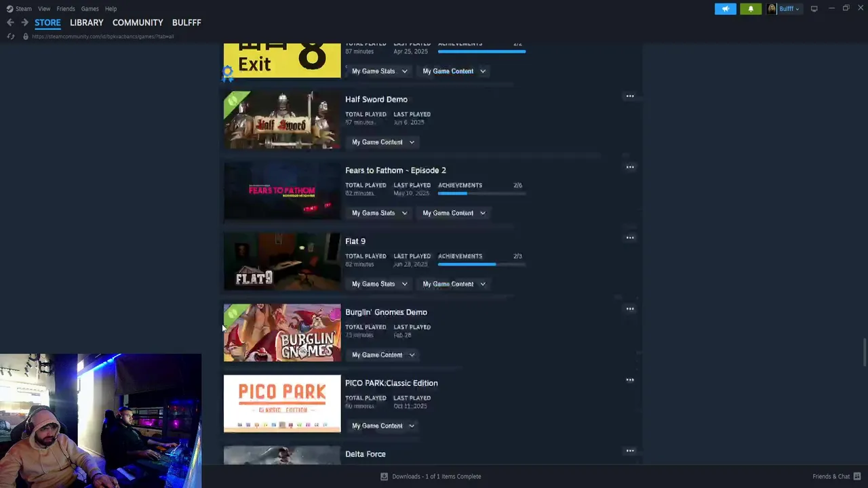Open more options for Fears to Fathom
868x488 pixels.
pos(630,167)
